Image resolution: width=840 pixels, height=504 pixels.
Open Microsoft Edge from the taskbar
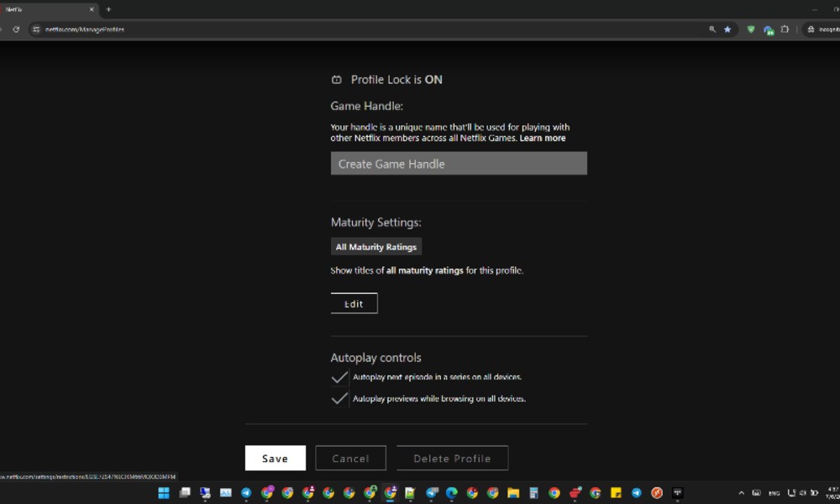(452, 493)
